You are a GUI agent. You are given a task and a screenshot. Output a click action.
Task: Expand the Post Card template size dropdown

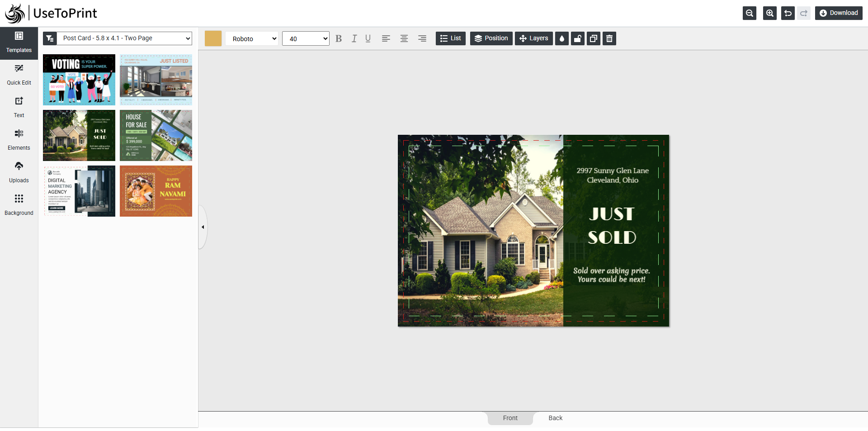(124, 38)
